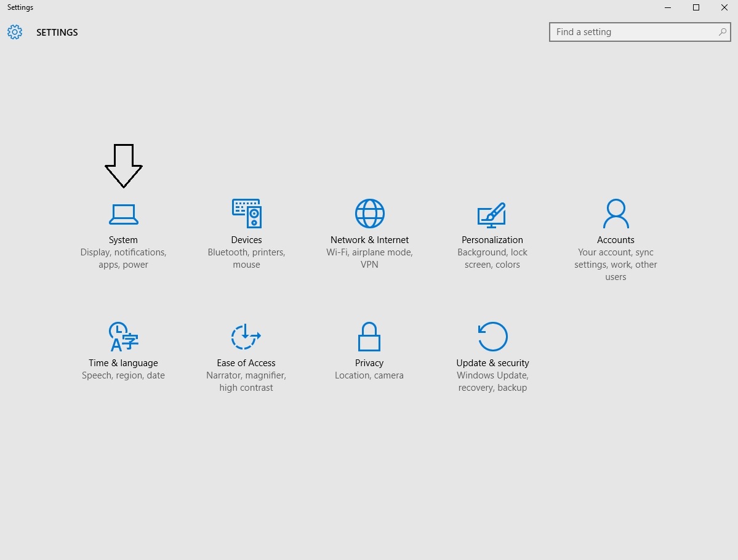Select the Personalization category label
Viewport: 738px width, 560px height.
pos(492,240)
